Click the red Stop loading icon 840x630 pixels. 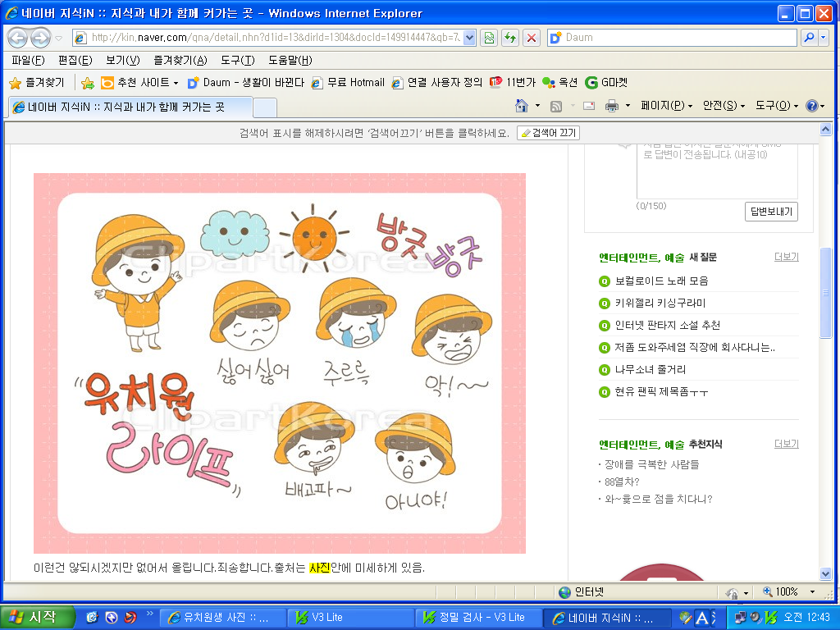[x=532, y=38]
